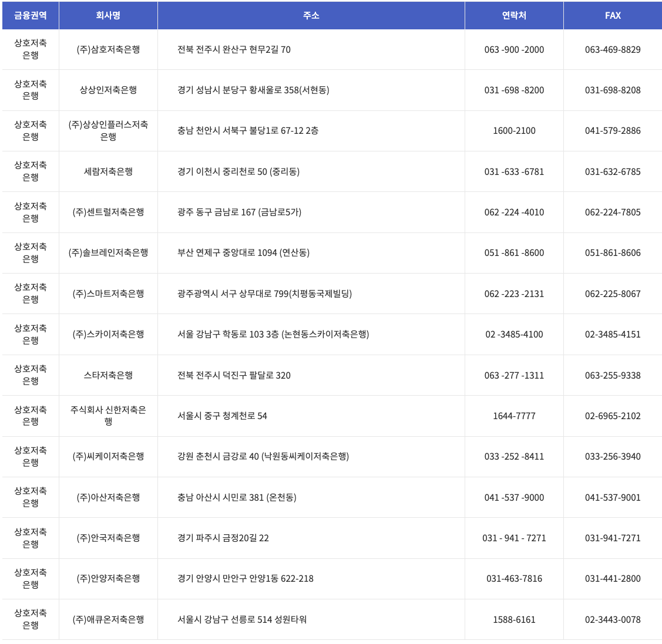662x644 pixels.
Task: Select phone number 041 -537 -9000
Action: pos(514,497)
